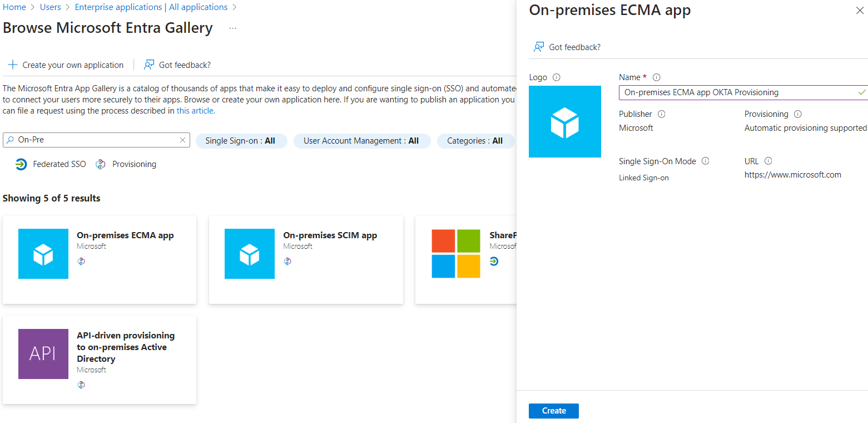The image size is (868, 423).
Task: Open the On-premises ECMA app card logo
Action: [x=43, y=254]
